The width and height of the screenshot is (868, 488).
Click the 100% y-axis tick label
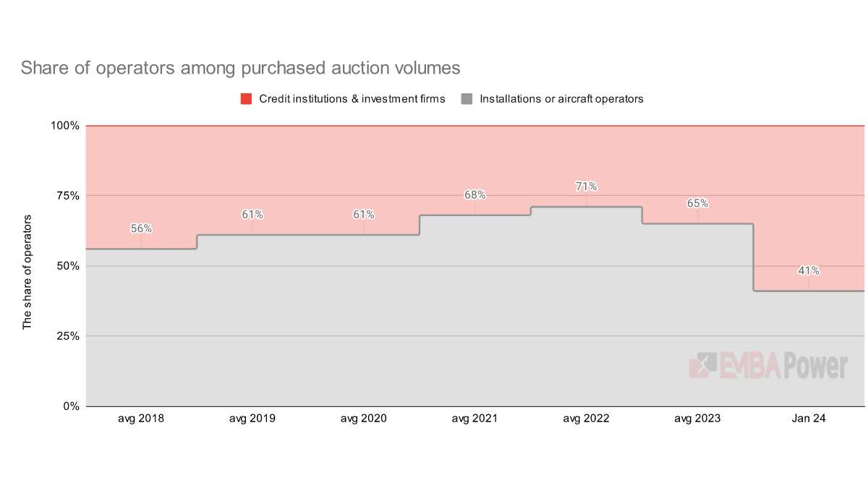click(65, 126)
